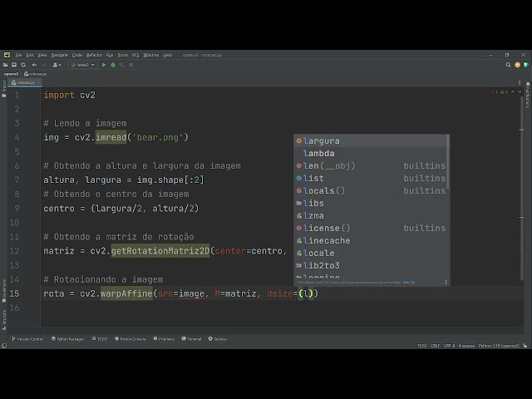Open the VCS menu
532x399 pixels.
(x=135, y=55)
